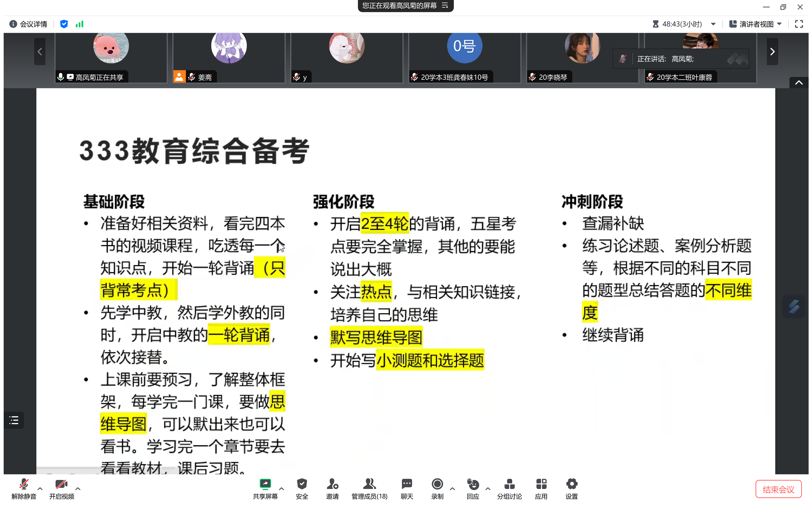Click the bullet text 查漏补缺
The image size is (812, 507).
(x=613, y=224)
